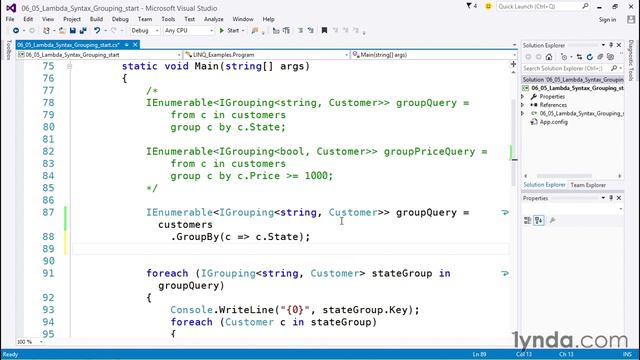Select App.config in Solution Explorer
The height and width of the screenshot is (360, 640).
click(553, 122)
